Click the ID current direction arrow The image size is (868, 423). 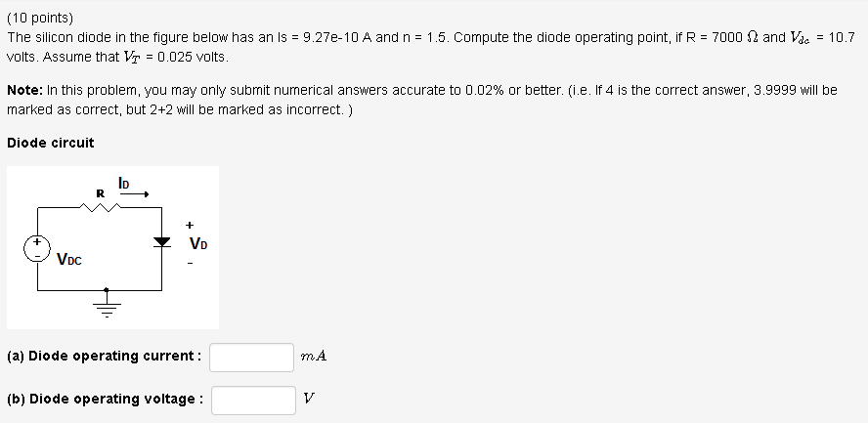click(134, 194)
